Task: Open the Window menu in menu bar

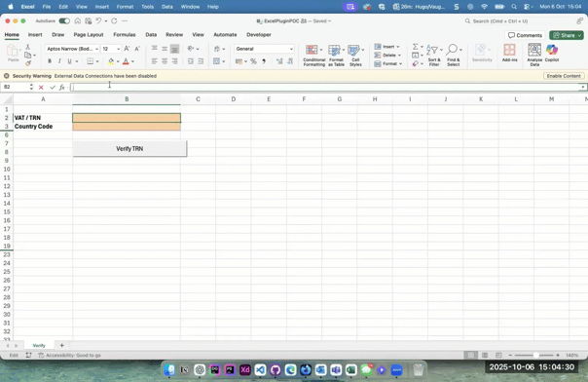Action: pyautogui.click(x=190, y=7)
